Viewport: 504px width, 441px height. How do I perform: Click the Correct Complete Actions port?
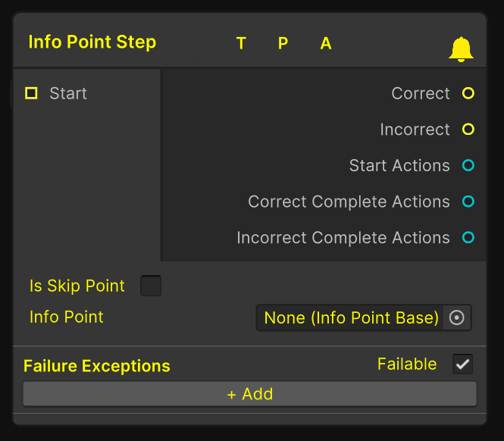pos(468,202)
